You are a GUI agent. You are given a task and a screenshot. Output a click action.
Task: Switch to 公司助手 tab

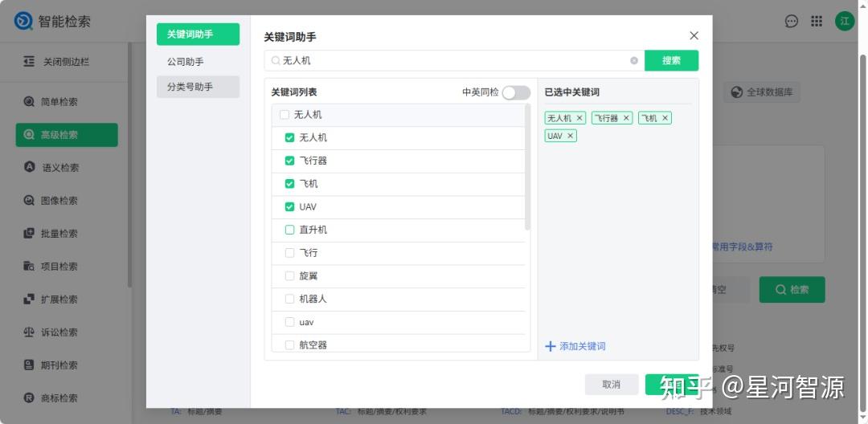pos(199,61)
